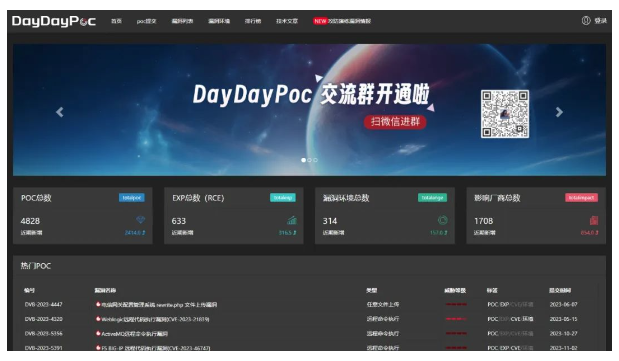
Task: Click the date 2023-05-15 cell
Action: tap(563, 319)
